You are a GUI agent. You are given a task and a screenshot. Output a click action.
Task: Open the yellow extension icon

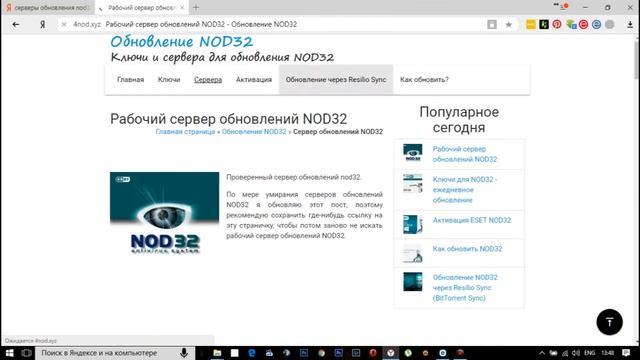[531, 24]
